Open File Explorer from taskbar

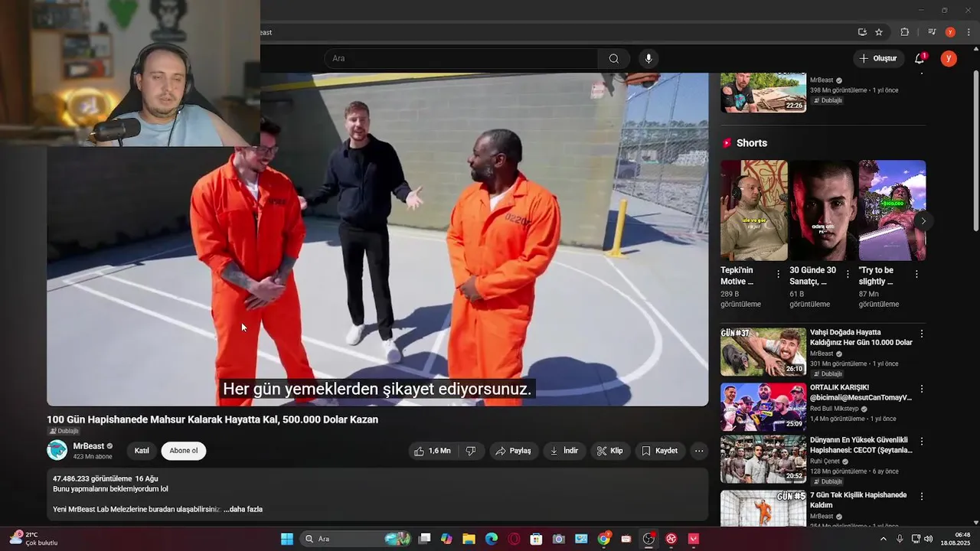(x=469, y=539)
